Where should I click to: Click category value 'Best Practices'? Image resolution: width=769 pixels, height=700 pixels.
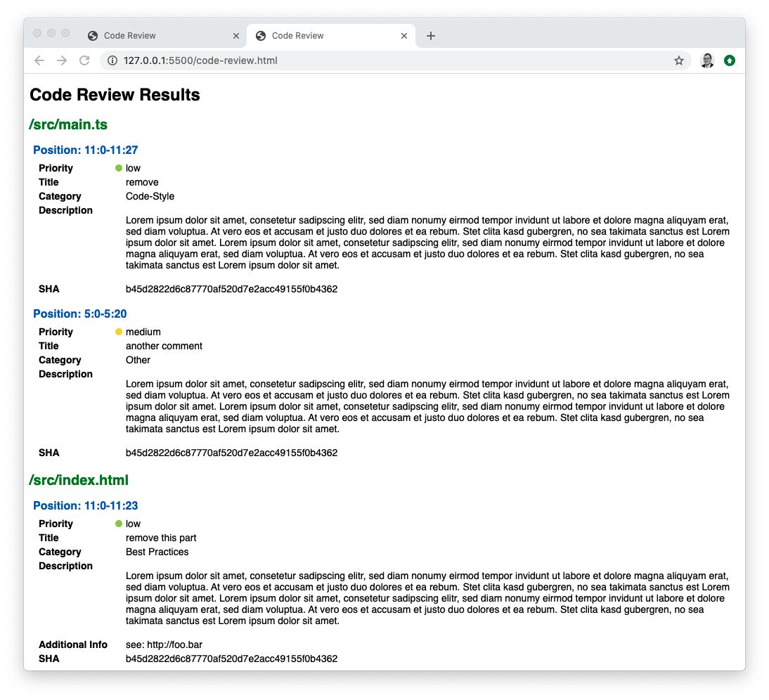(x=157, y=552)
